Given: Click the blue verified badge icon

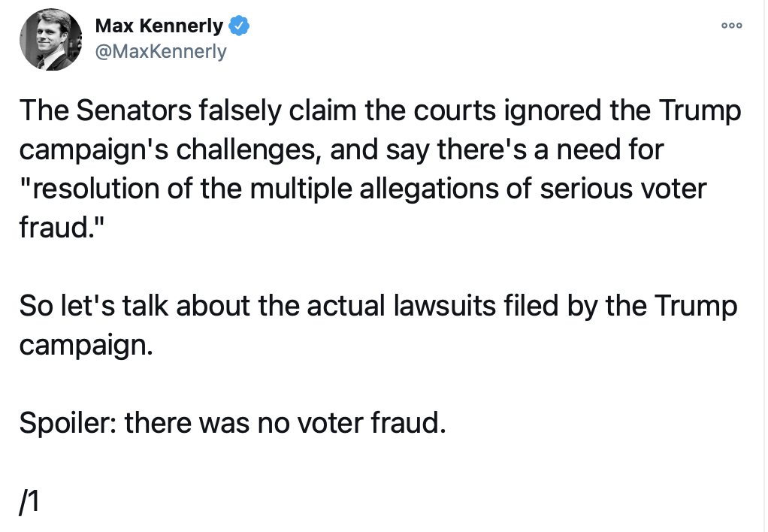Looking at the screenshot, I should point(239,26).
